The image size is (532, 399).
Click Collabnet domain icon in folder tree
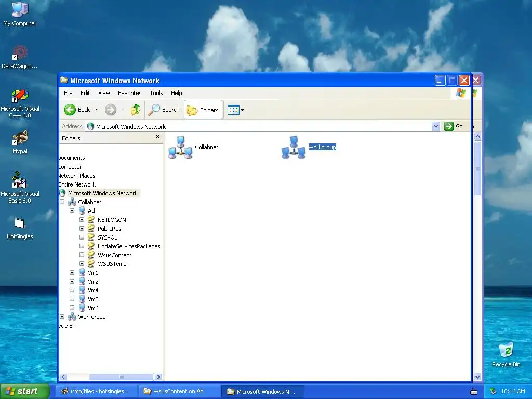[x=72, y=202]
